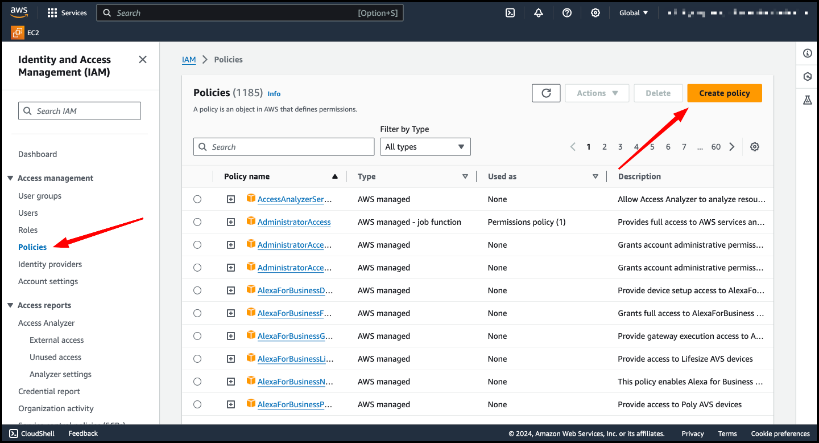Open User groups in the sidebar

[40, 196]
